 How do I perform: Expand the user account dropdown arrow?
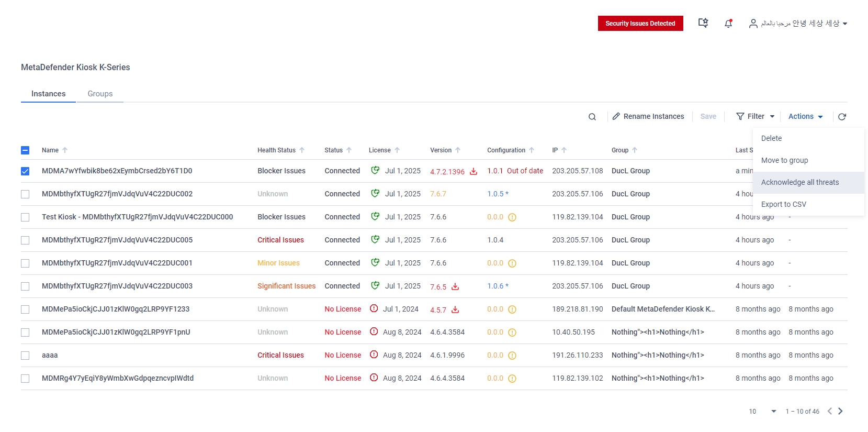coord(845,24)
